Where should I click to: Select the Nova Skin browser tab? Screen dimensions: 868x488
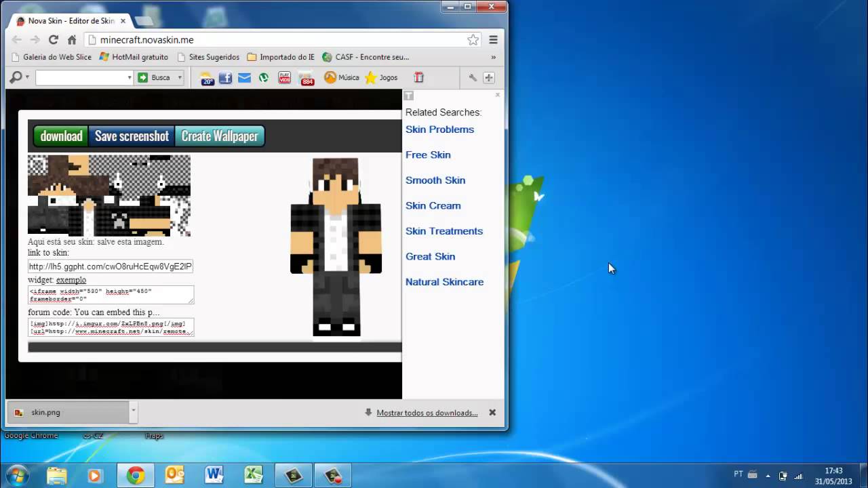pyautogui.click(x=71, y=21)
